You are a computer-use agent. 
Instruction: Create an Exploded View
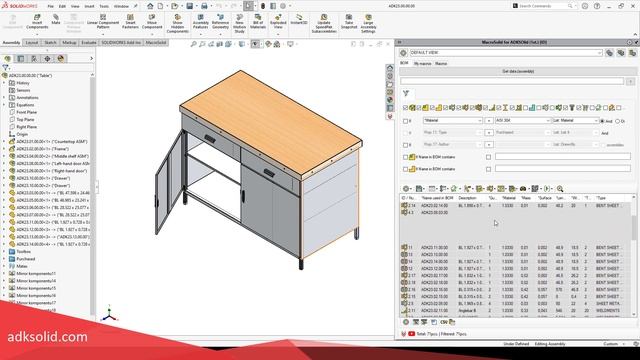pos(278,22)
